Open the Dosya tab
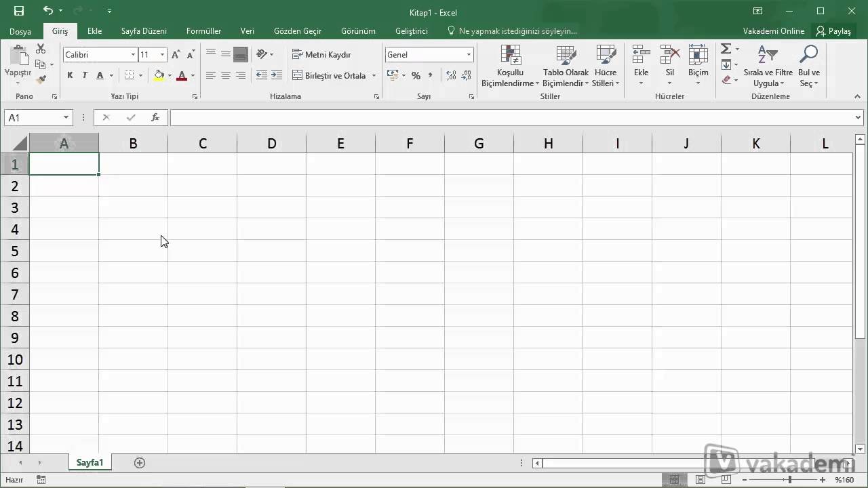This screenshot has height=488, width=868. [20, 31]
